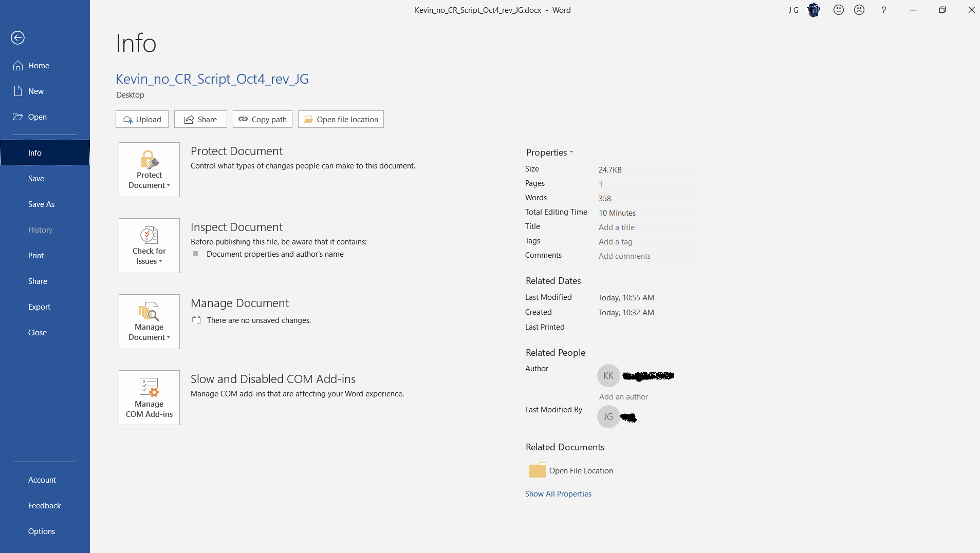Viewport: 980px width, 553px height.
Task: Click the smiley face feedback icon
Action: click(x=839, y=10)
